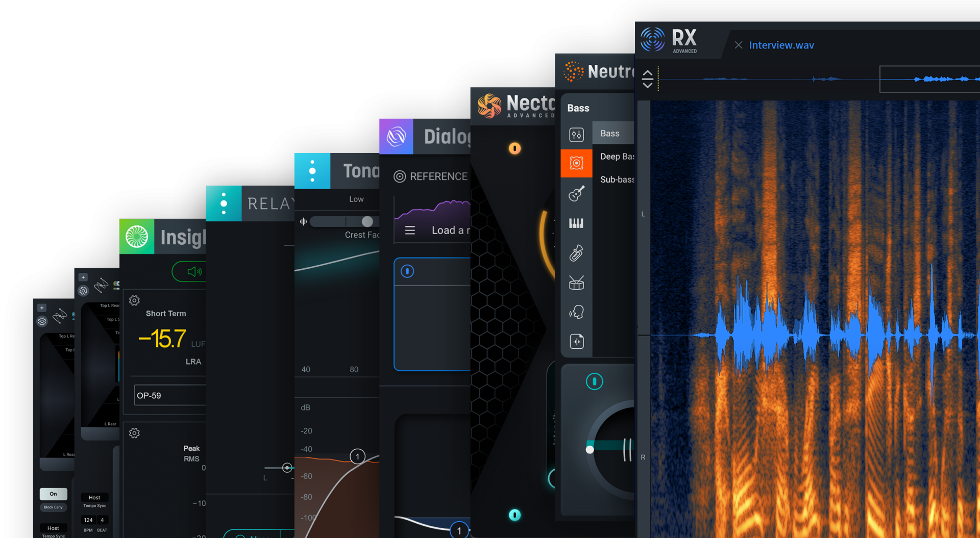The height and width of the screenshot is (538, 980).
Task: Click Load a reference in Dialogue Match
Action: click(x=451, y=230)
